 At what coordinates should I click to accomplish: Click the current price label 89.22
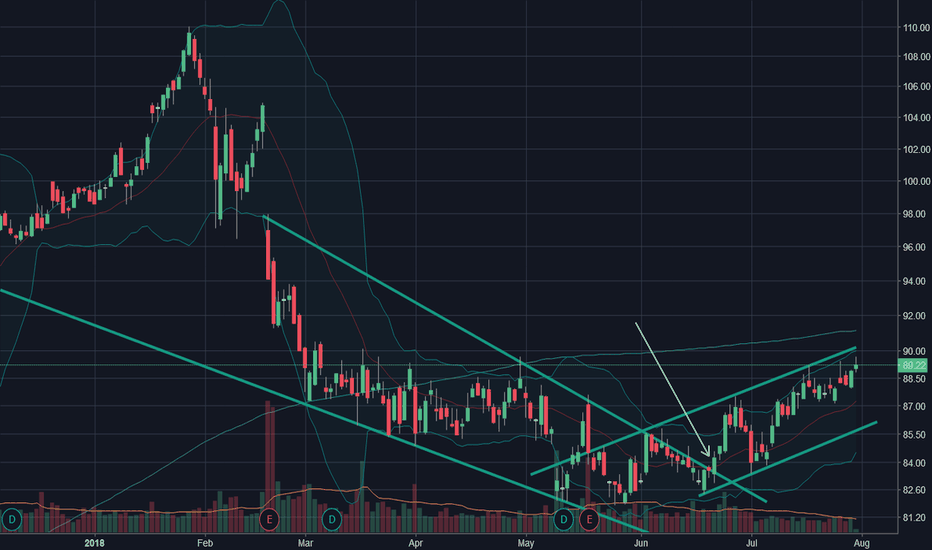tap(914, 365)
